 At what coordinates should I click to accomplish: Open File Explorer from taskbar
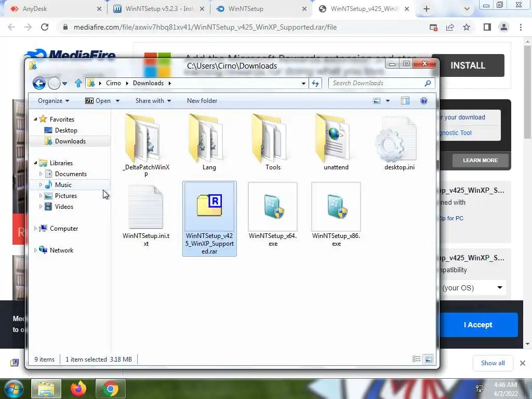coord(46,389)
